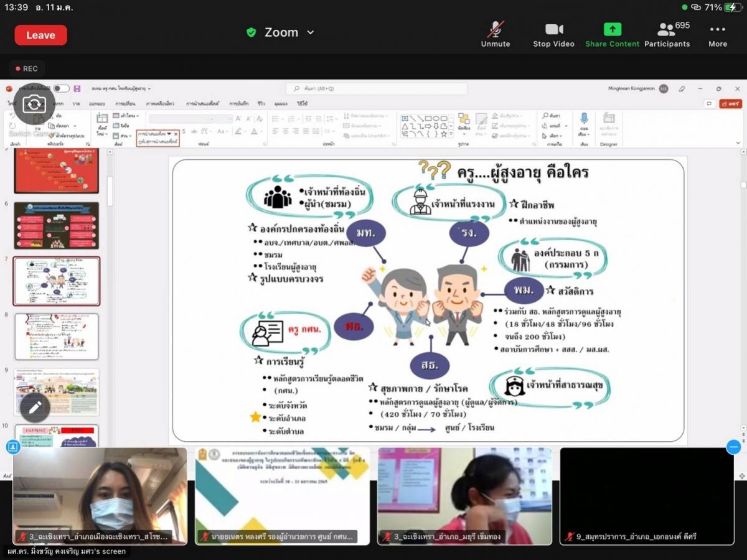Open the Select dropdown in editing group
This screenshot has width=747, height=560.
click(552, 135)
